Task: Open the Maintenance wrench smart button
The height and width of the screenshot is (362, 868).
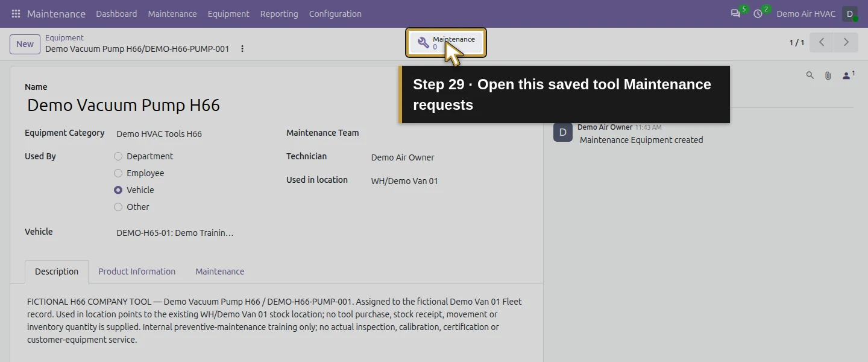Action: 446,43
